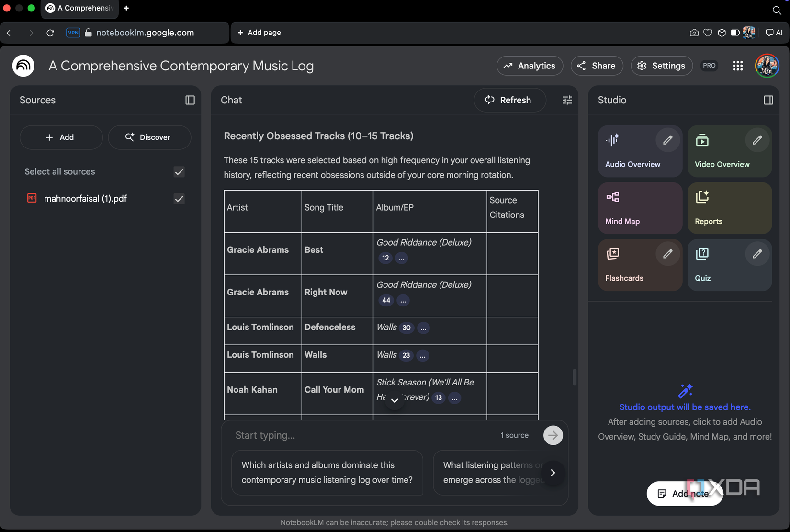This screenshot has width=790, height=532.
Task: Select the artists and albums suggested question
Action: [327, 473]
